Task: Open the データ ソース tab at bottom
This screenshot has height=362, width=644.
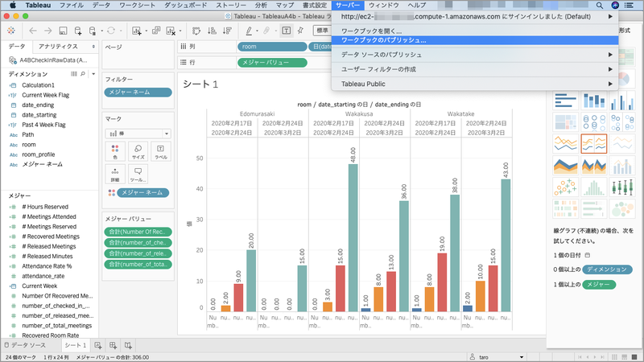Action: click(25, 345)
